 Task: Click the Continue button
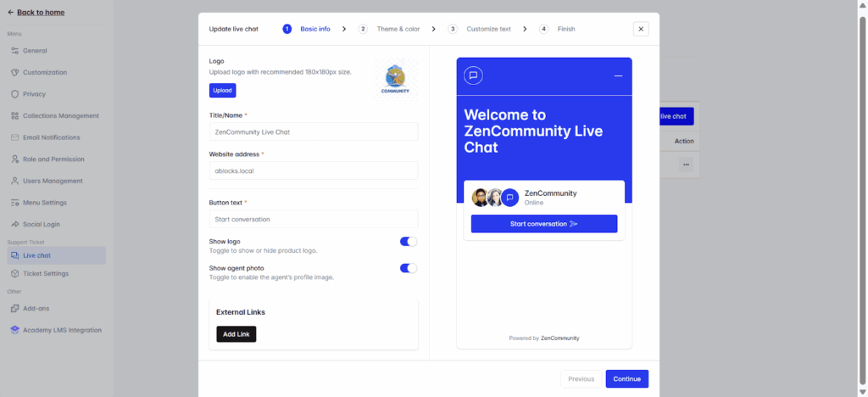(626, 378)
